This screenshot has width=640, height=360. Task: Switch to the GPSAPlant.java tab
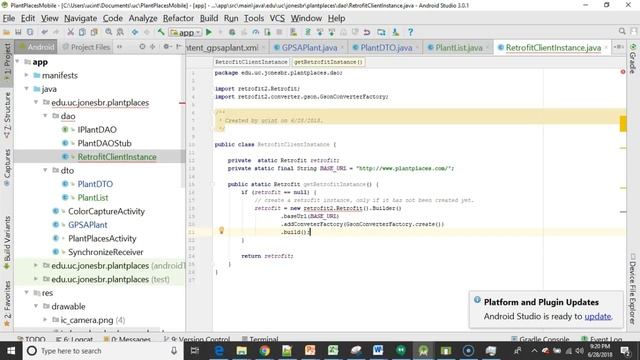309,48
